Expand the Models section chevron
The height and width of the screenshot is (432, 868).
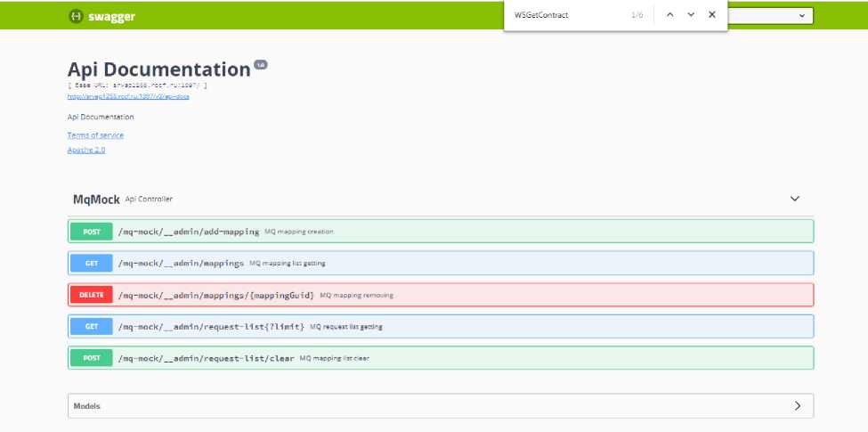[x=797, y=406]
